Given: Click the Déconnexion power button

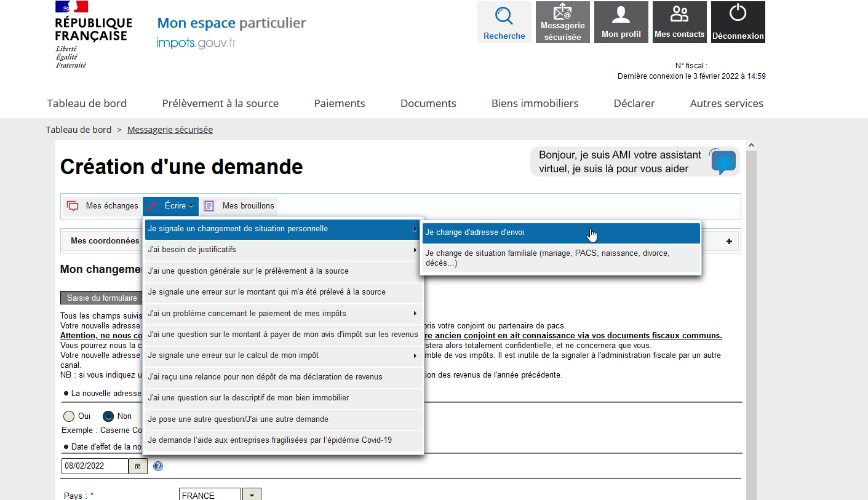Looking at the screenshot, I should [738, 22].
